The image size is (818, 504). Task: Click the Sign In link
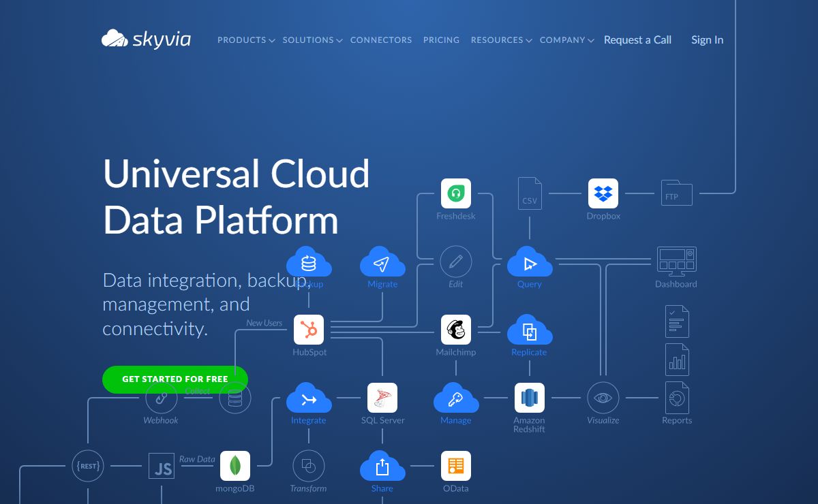707,40
